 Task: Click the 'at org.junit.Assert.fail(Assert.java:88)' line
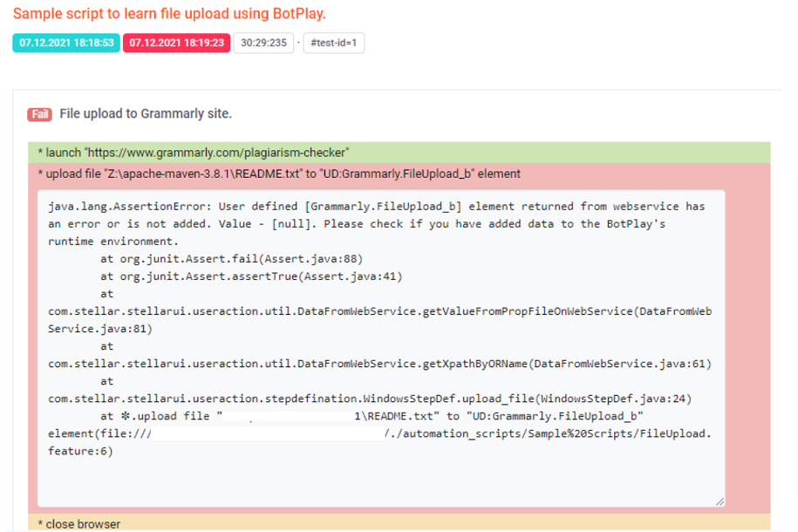pos(232,259)
